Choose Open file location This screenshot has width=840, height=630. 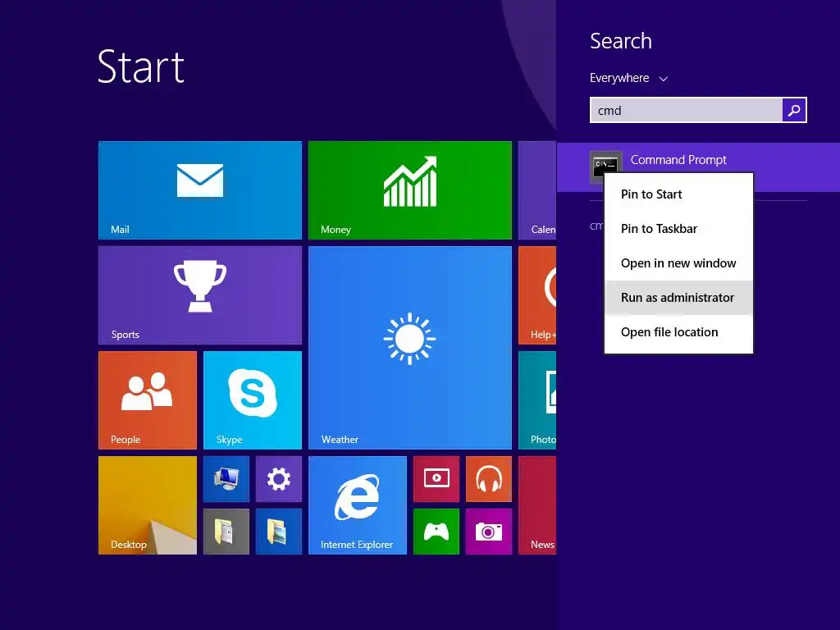(678, 331)
